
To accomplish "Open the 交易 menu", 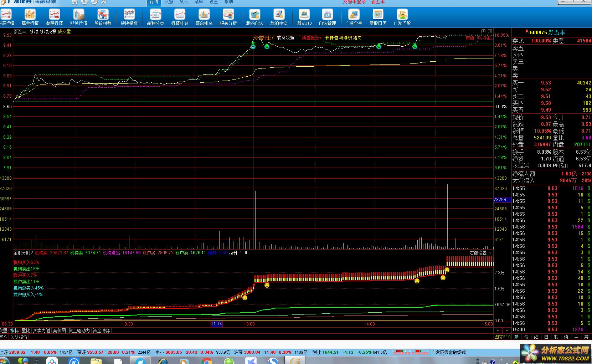I will coord(169,2).
